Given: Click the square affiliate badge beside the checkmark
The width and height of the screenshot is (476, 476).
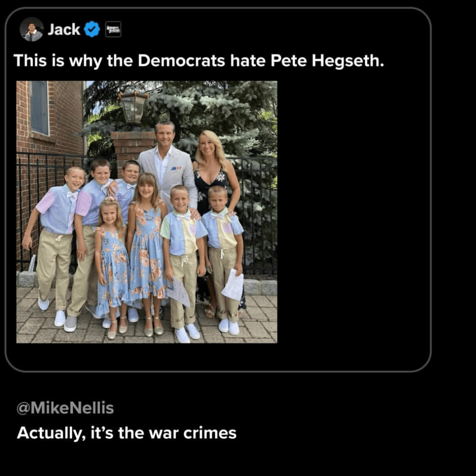Looking at the screenshot, I should 113,30.
